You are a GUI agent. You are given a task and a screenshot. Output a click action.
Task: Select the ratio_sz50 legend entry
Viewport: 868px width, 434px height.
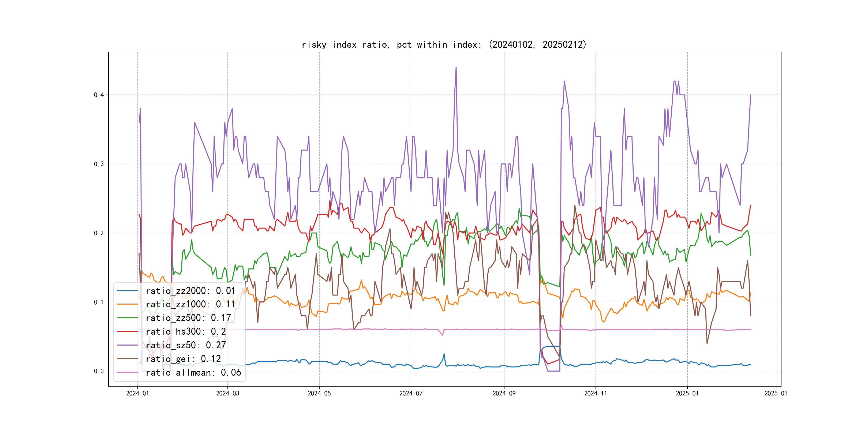[x=185, y=345]
